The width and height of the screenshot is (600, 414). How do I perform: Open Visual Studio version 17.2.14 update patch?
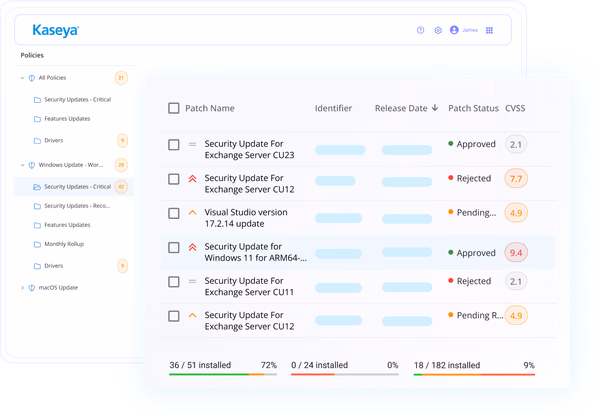pos(246,218)
